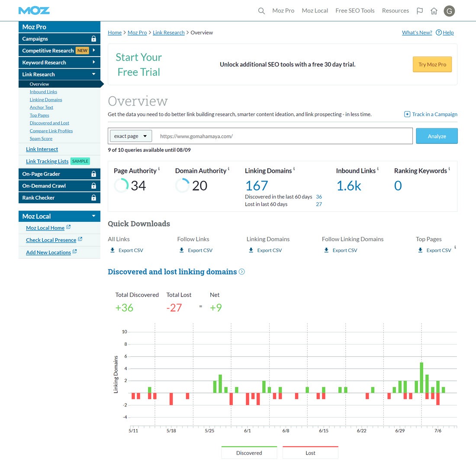The height and width of the screenshot is (463, 476).
Task: Click the Analyze button
Action: pos(437,136)
